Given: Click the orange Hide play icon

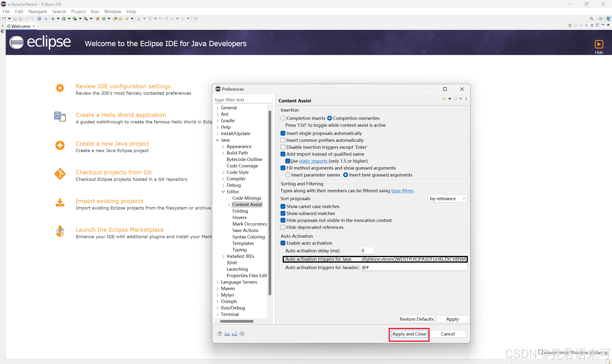Looking at the screenshot, I should [599, 44].
